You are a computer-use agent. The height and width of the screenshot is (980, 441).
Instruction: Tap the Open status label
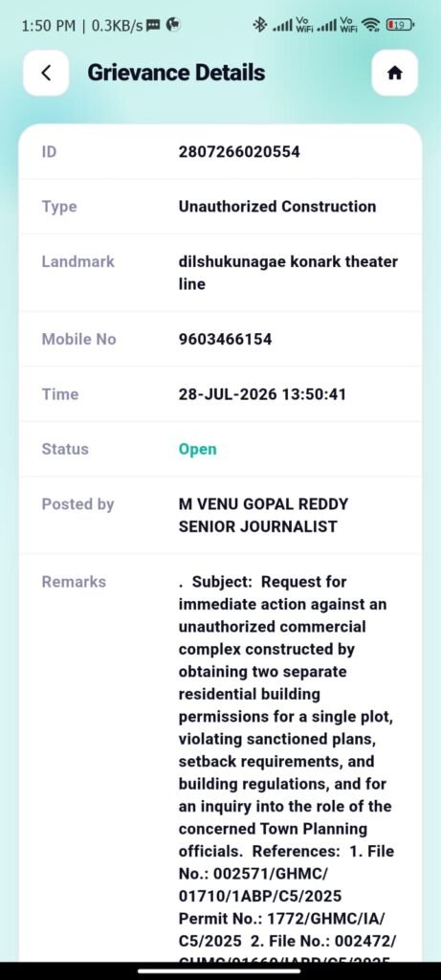(x=197, y=449)
